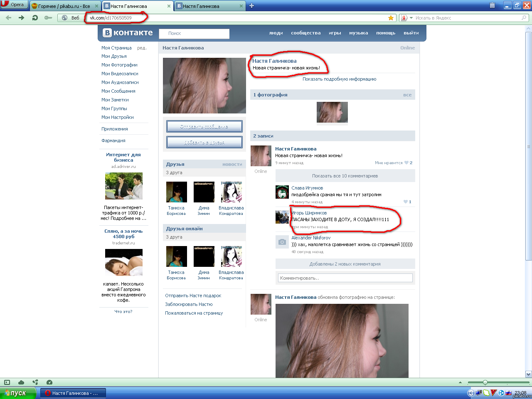Viewport: 532px width, 399px height.
Task: Click the new tab plus button
Action: point(251,6)
